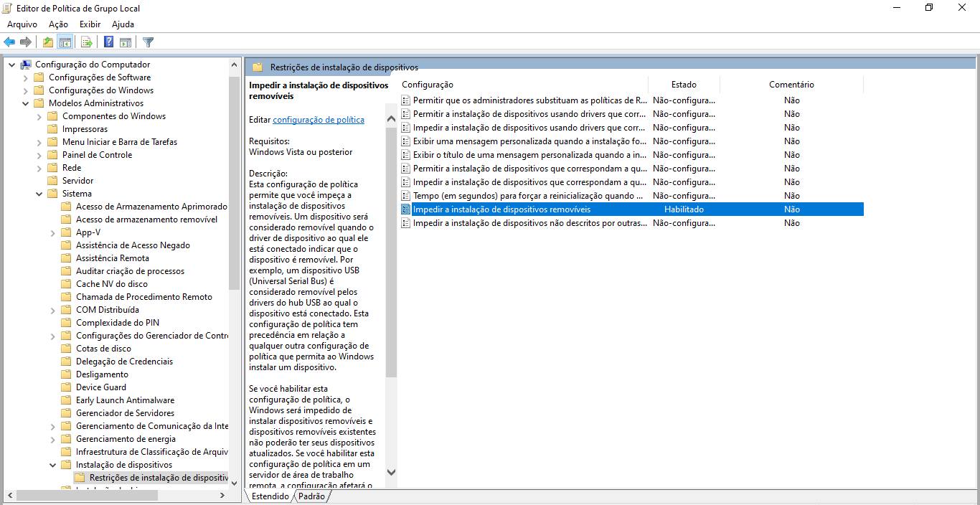This screenshot has width=980, height=505.
Task: Click the folder icon in the 'Restrições de instalação' header
Action: [x=258, y=67]
